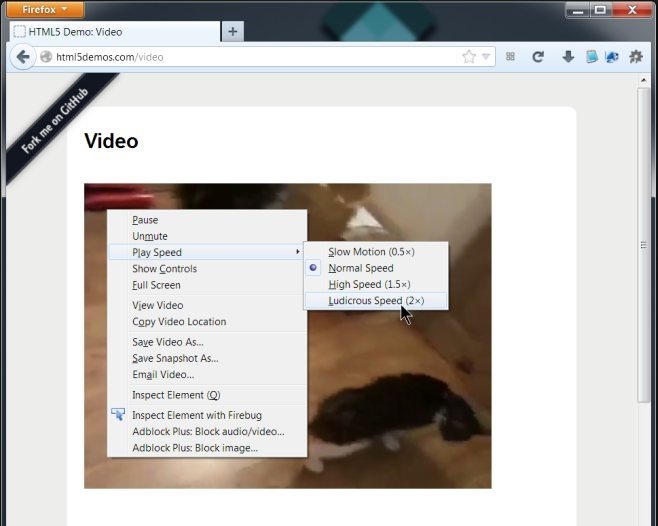The image size is (658, 526).
Task: Minimize the Firefox window
Action: [578, 10]
